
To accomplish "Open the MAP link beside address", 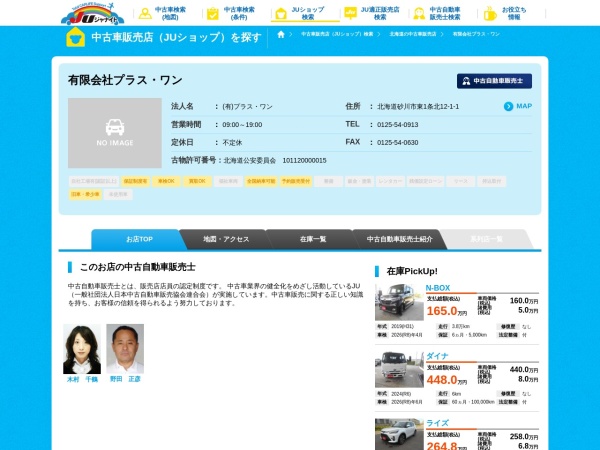I will [524, 106].
